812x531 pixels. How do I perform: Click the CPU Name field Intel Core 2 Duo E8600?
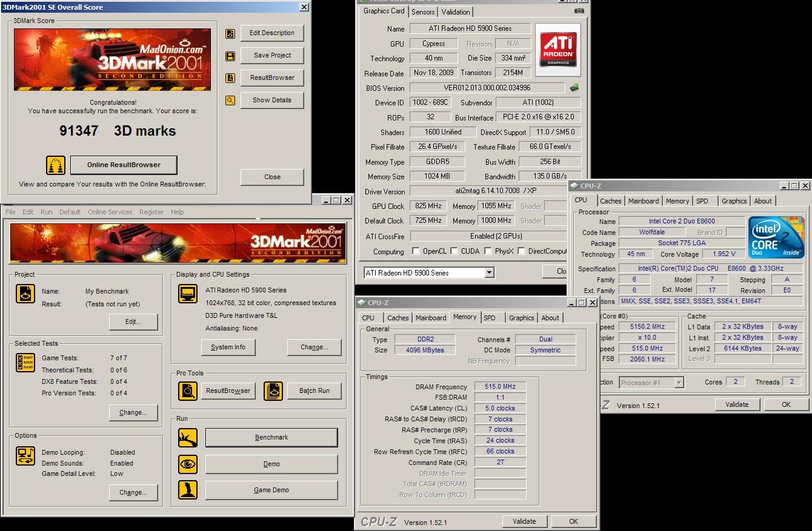tap(682, 222)
